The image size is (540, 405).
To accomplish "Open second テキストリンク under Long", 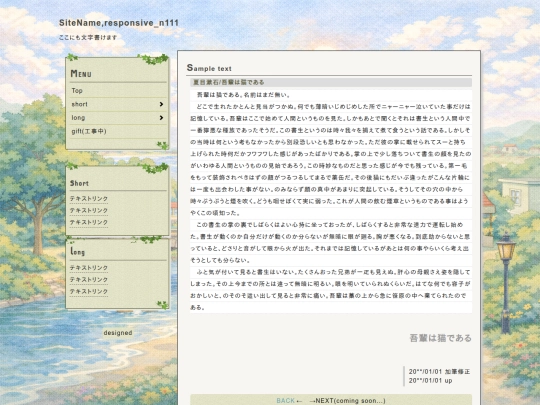I will coord(89,280).
